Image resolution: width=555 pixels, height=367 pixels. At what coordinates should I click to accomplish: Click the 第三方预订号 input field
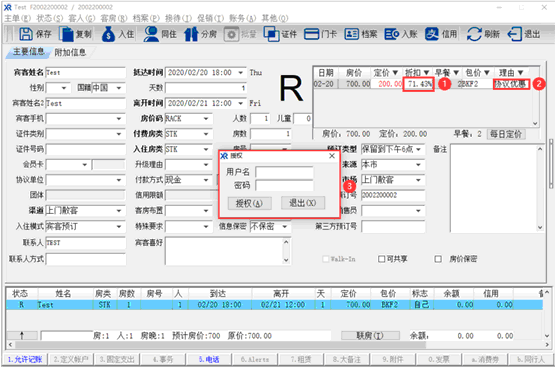[x=393, y=226]
